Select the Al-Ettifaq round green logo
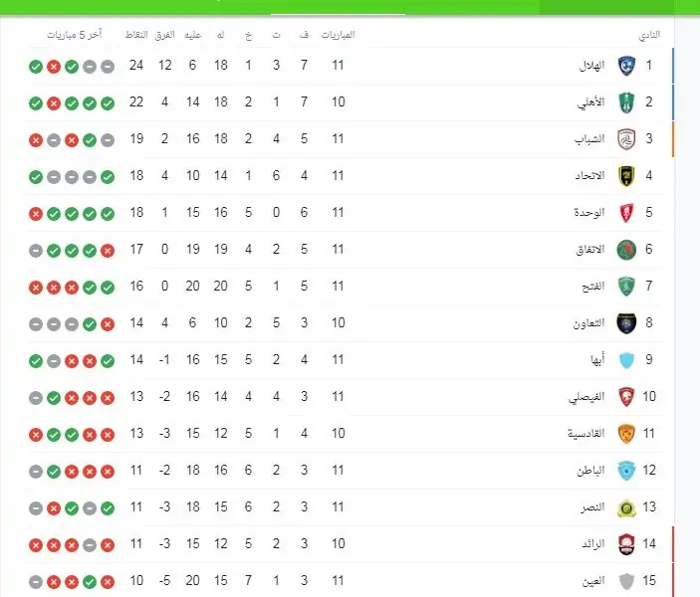This screenshot has height=597, width=700. coord(626,250)
